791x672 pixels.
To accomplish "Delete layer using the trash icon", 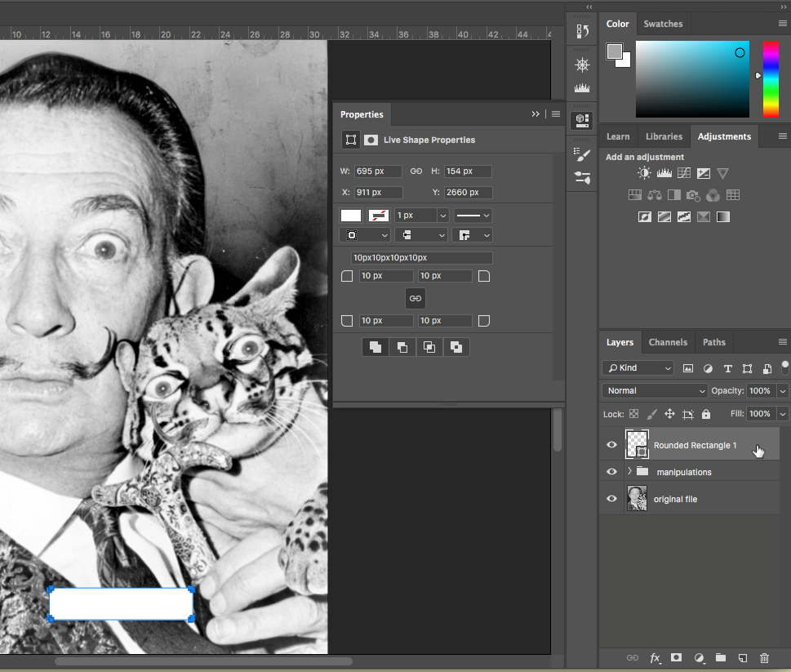I will [x=764, y=657].
